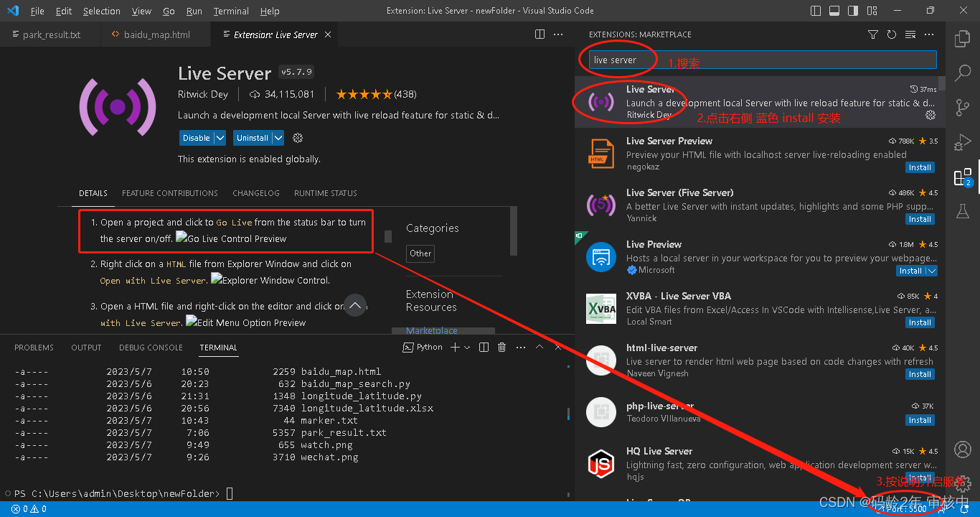Open editor more actions menu

[x=559, y=34]
